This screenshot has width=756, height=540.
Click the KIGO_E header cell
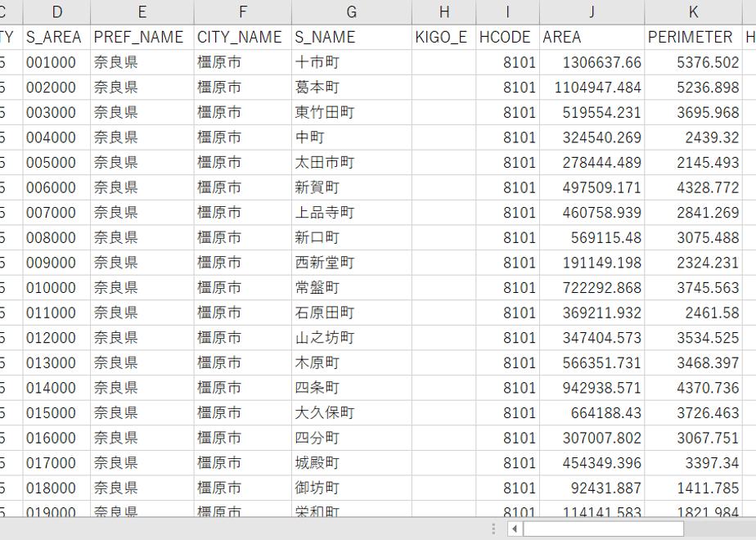click(x=443, y=37)
